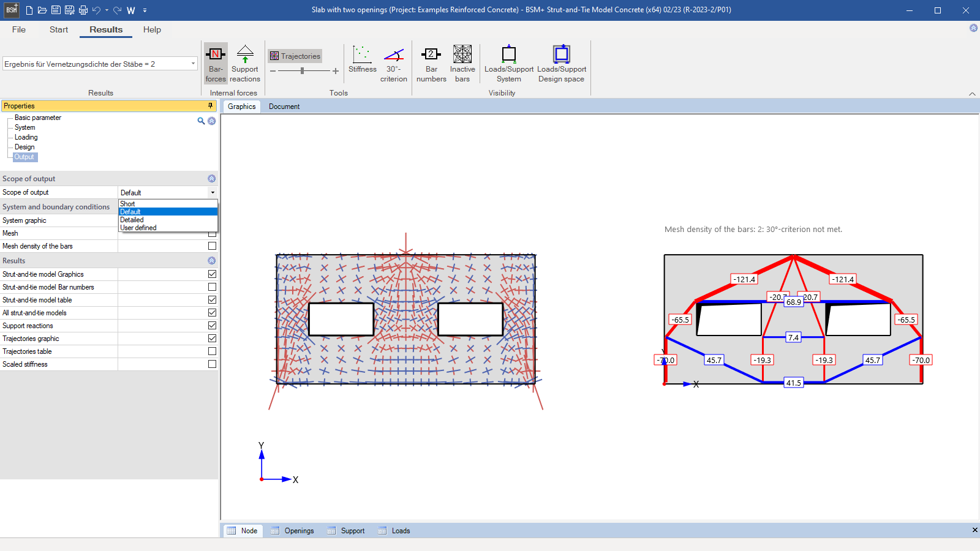Open the Openings table tab
The width and height of the screenshot is (980, 551).
pyautogui.click(x=293, y=531)
